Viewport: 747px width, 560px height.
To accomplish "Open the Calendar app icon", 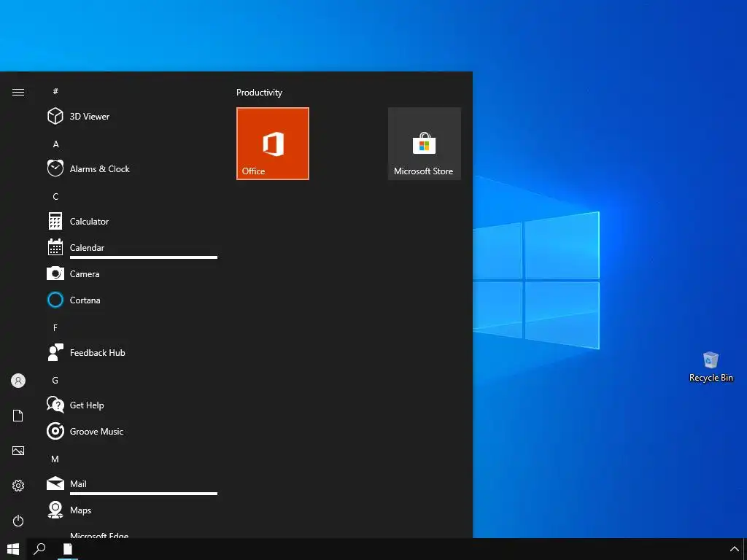I will tap(55, 247).
